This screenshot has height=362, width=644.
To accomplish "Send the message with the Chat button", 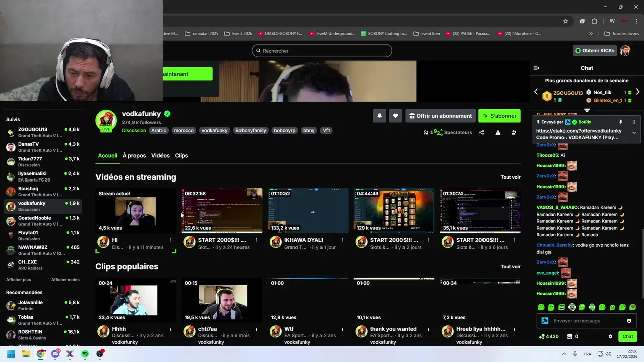I will (x=628, y=336).
